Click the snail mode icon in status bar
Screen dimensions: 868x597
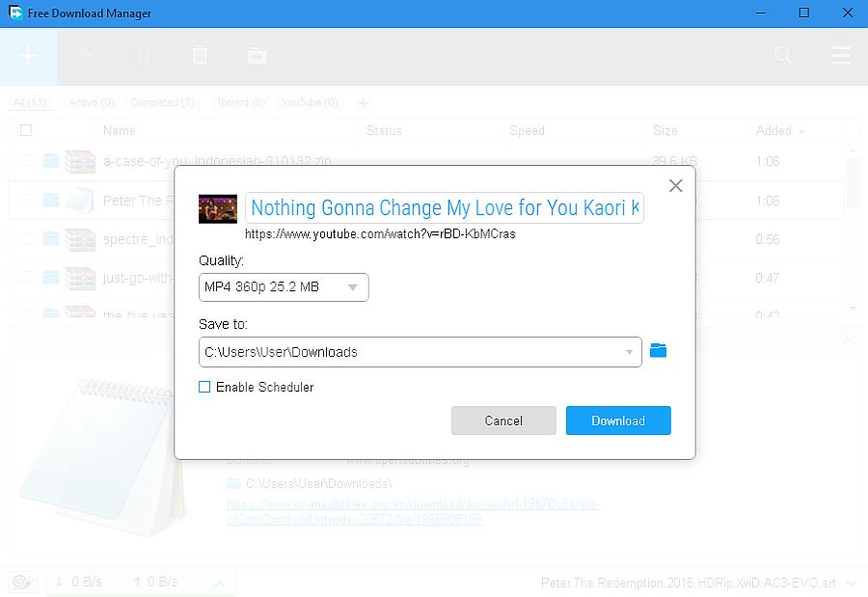22,582
